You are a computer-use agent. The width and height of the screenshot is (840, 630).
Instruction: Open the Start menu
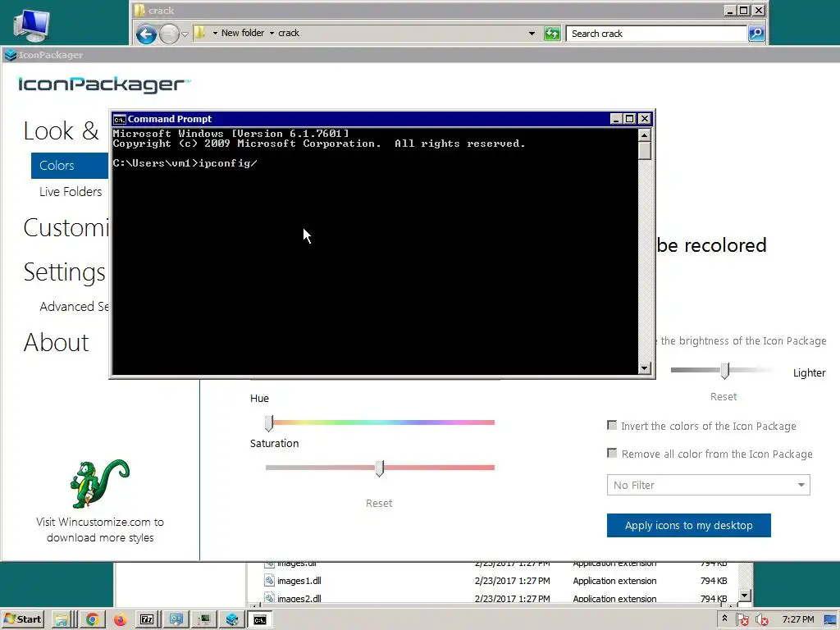(22, 619)
